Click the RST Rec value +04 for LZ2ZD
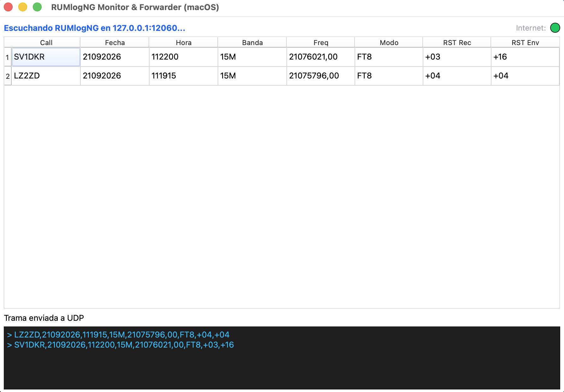Image resolution: width=564 pixels, height=392 pixels. pos(457,76)
